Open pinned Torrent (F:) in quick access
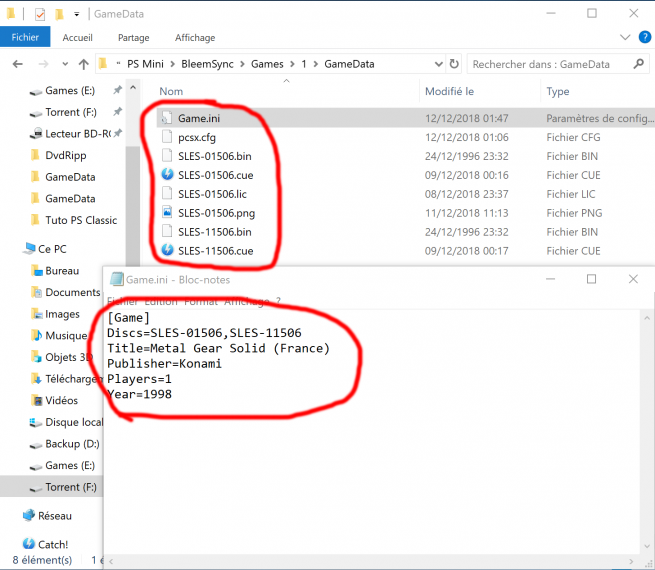Viewport: 655px width, 570px height. point(71,112)
